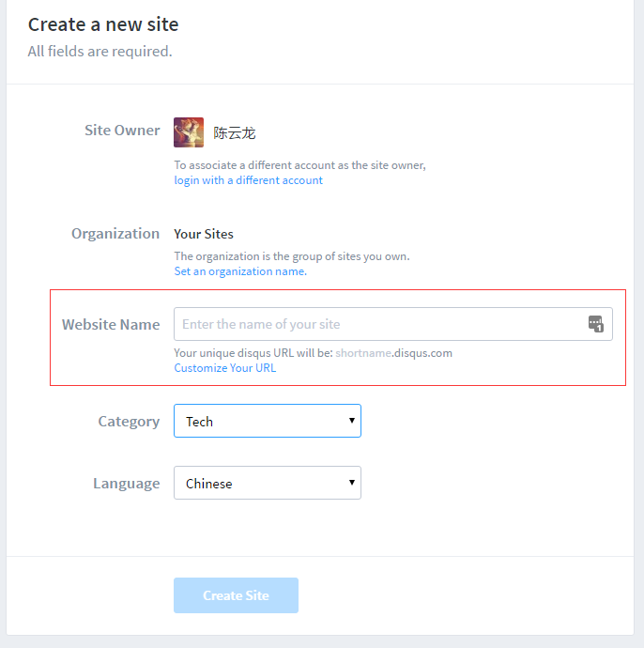Click the Category field label
644x648 pixels.
[x=129, y=422]
